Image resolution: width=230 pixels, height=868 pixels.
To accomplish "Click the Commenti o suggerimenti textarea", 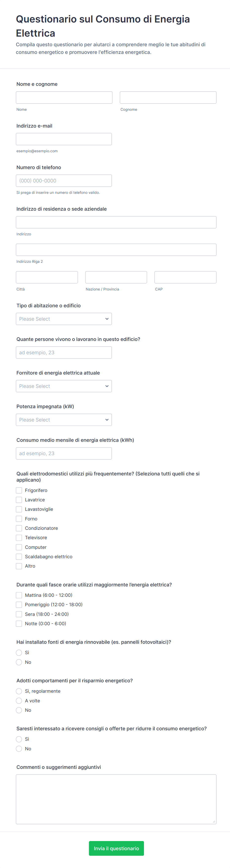I will pos(116,799).
